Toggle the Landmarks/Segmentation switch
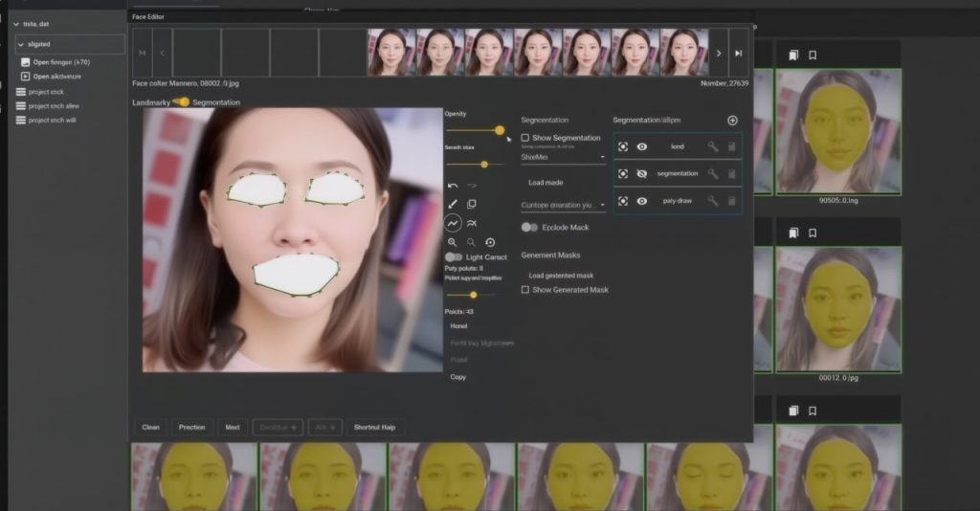 180,101
